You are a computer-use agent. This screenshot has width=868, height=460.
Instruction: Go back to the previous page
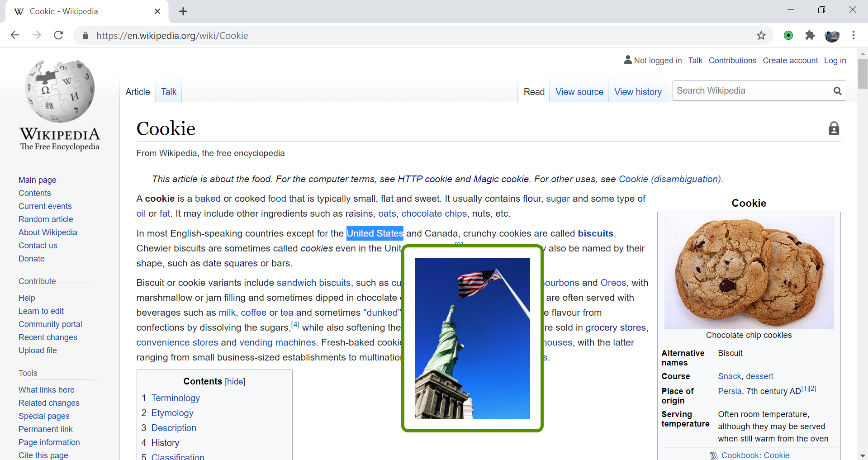pos(15,35)
